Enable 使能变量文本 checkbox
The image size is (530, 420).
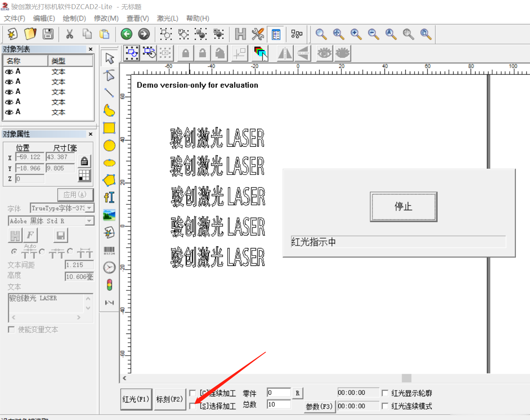(x=11, y=329)
